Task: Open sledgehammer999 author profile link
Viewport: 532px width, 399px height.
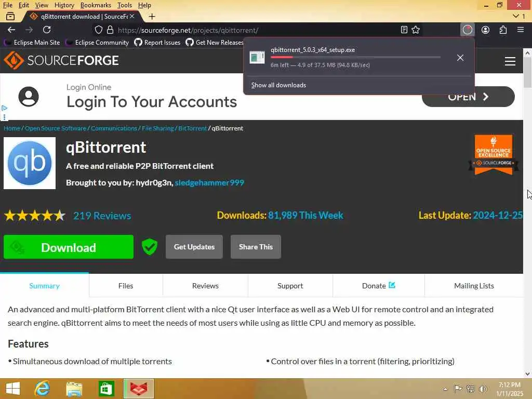Action: (209, 182)
